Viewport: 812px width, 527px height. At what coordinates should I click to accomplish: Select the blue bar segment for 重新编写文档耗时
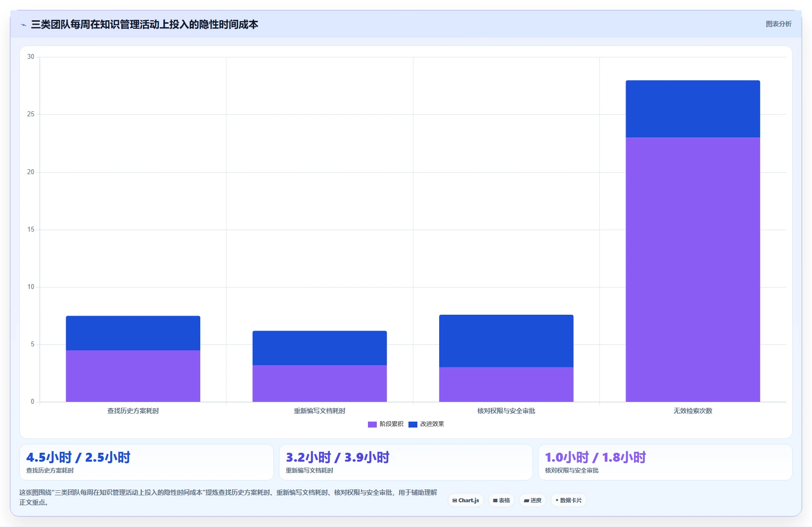coord(319,348)
